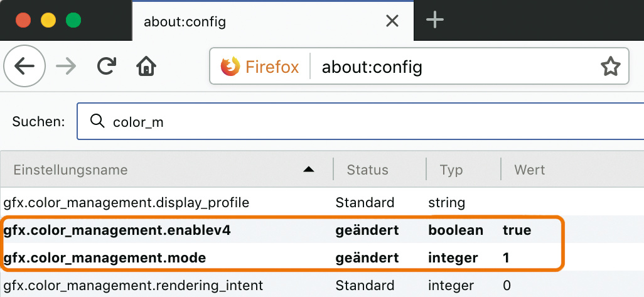Click the forward navigation arrow
644x297 pixels.
65,66
